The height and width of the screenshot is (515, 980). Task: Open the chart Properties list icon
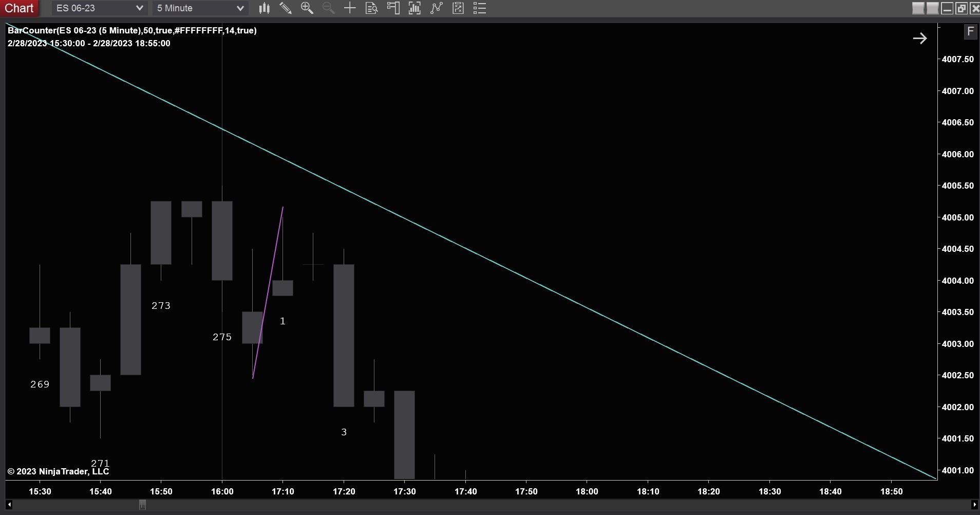point(479,8)
